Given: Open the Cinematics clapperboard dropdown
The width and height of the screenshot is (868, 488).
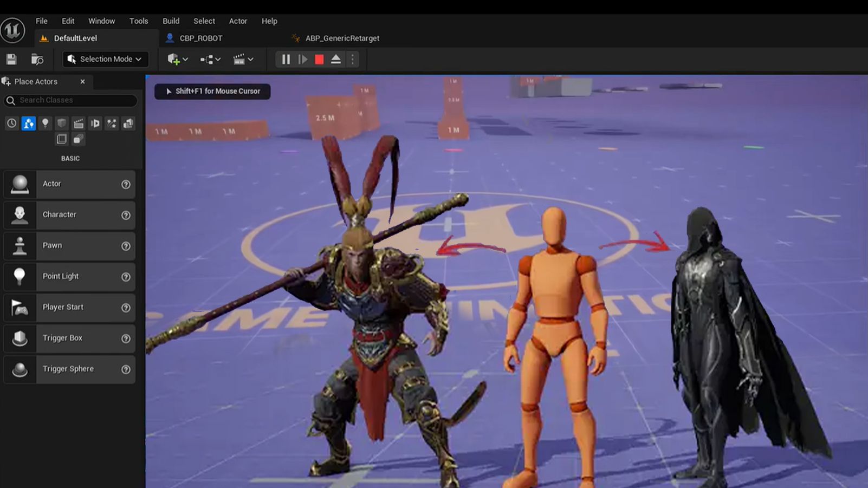Looking at the screenshot, I should pyautogui.click(x=243, y=60).
